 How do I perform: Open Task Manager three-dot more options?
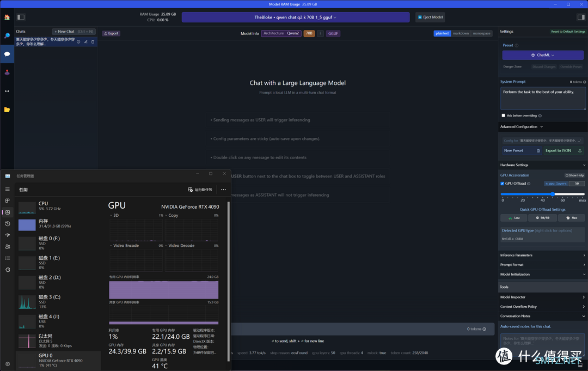(x=224, y=190)
